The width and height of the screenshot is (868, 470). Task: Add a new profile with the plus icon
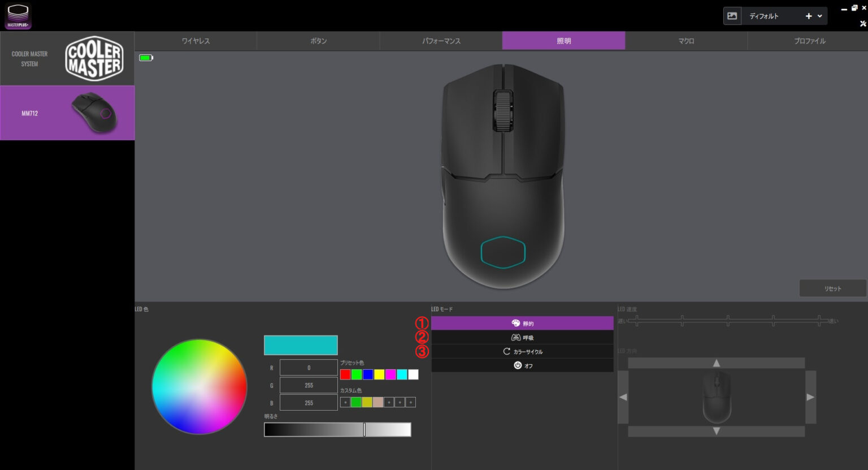click(x=809, y=16)
